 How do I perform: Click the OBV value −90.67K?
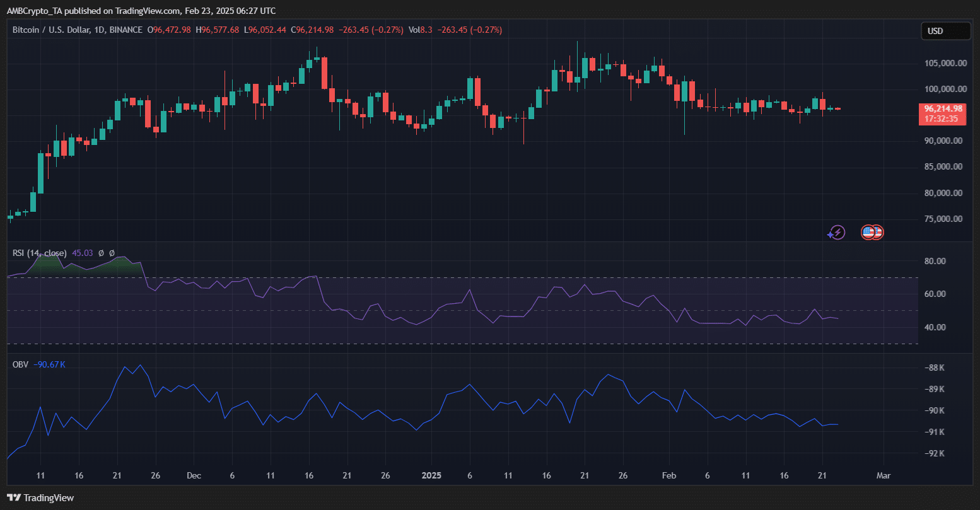[49, 364]
